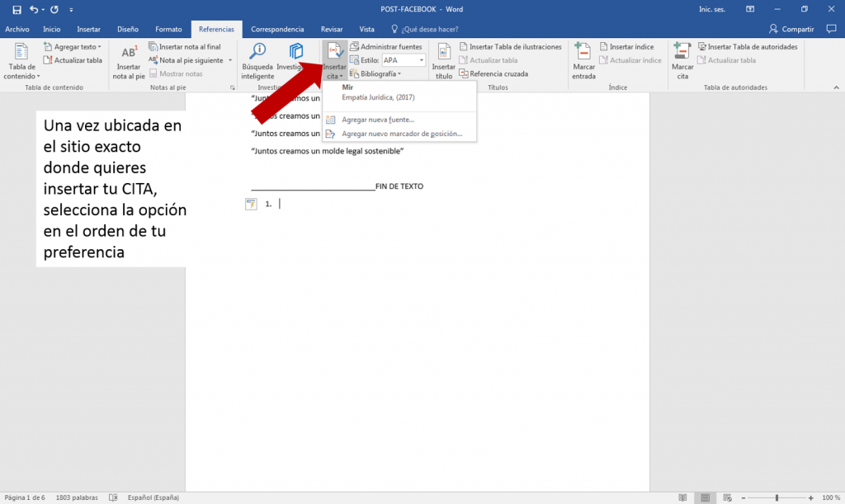Redo the last action
Viewport: 845px width, 504px height.
[x=54, y=10]
